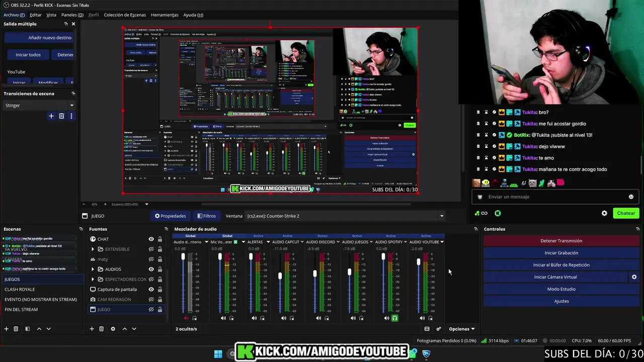The image size is (644, 362).
Task: Expand the EXTENSIBLE group
Action: (x=93, y=249)
